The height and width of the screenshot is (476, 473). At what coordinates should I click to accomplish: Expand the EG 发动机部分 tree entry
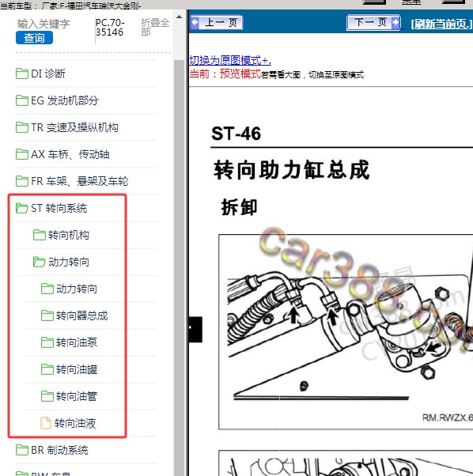point(65,100)
